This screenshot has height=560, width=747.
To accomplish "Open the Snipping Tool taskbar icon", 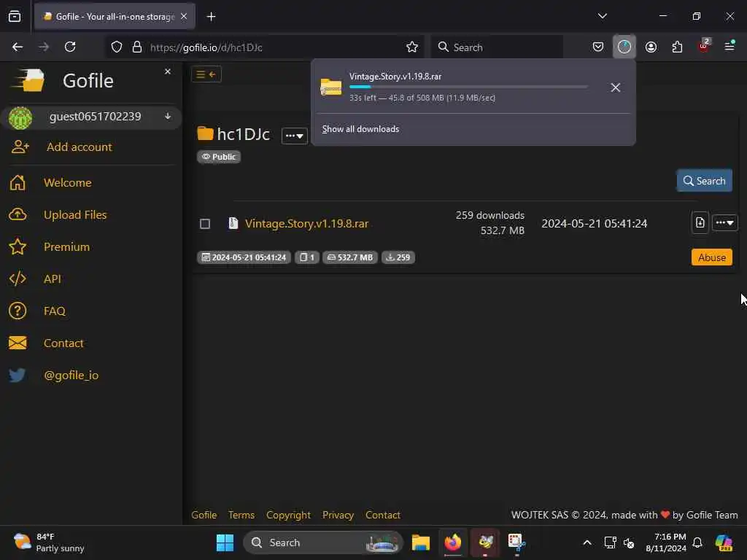I will click(x=516, y=542).
